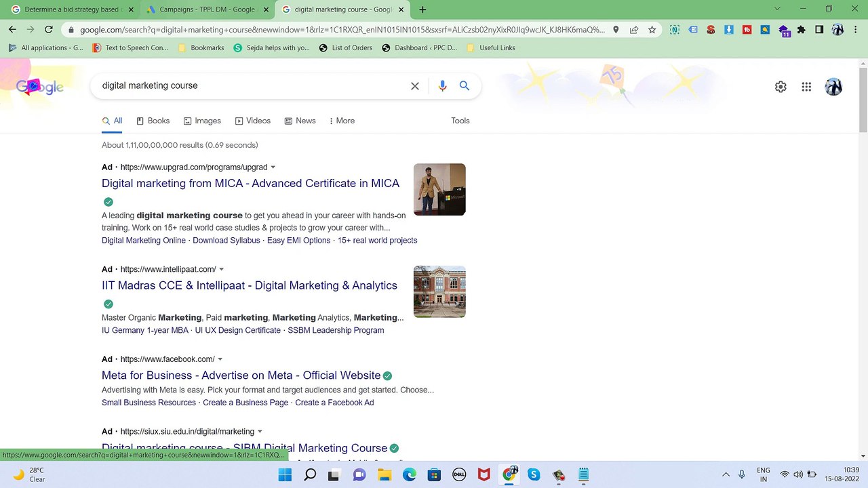Click the upGrad ad thumbnail image
This screenshot has width=868, height=488.
[x=439, y=190]
